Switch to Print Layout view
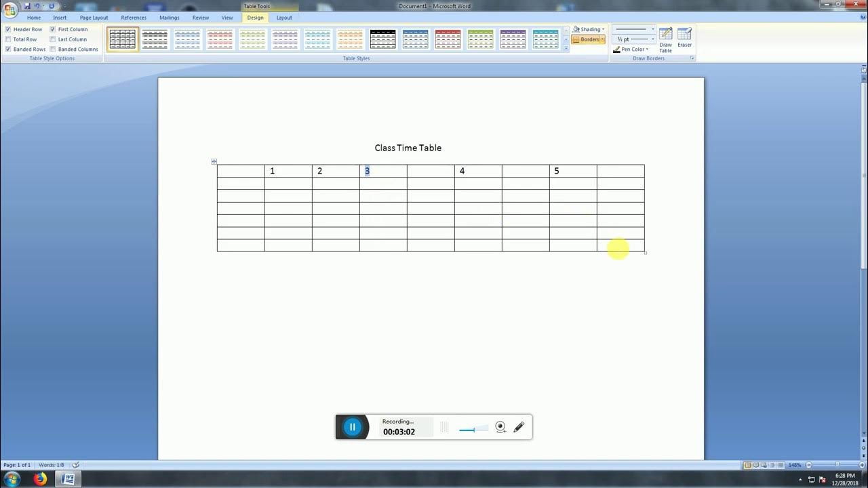Screen dimensions: 868x488 tap(748, 465)
